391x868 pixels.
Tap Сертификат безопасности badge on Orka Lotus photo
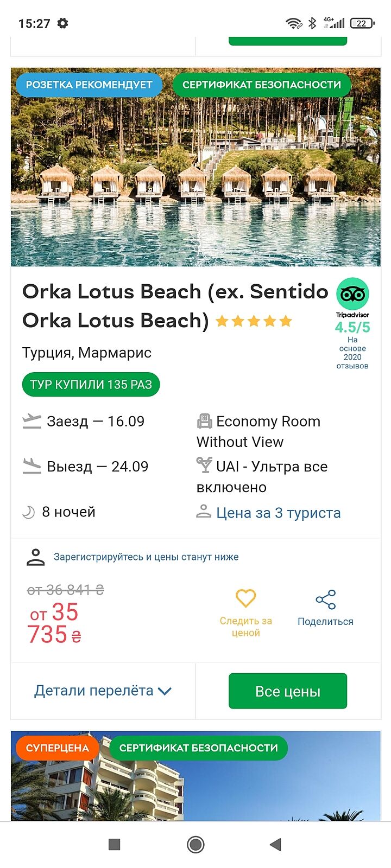(262, 85)
